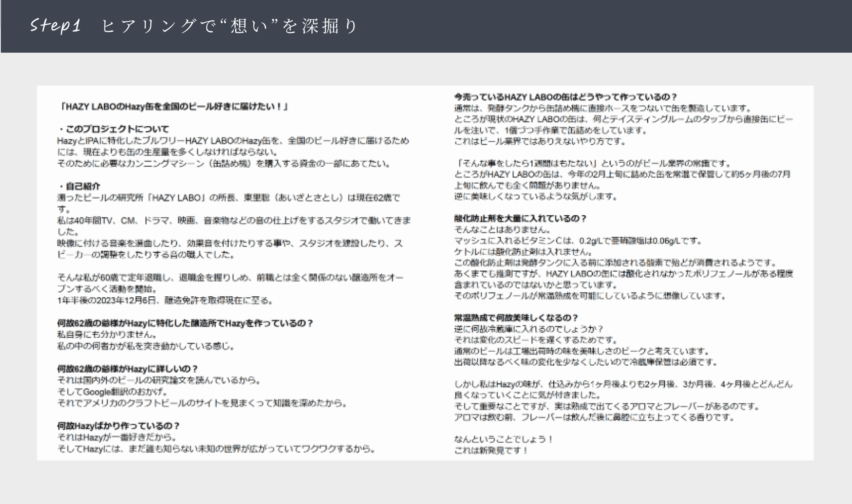Click the line "逆に美味しくなっているような気がします。"
This screenshot has height=504, width=852.
[x=536, y=196]
